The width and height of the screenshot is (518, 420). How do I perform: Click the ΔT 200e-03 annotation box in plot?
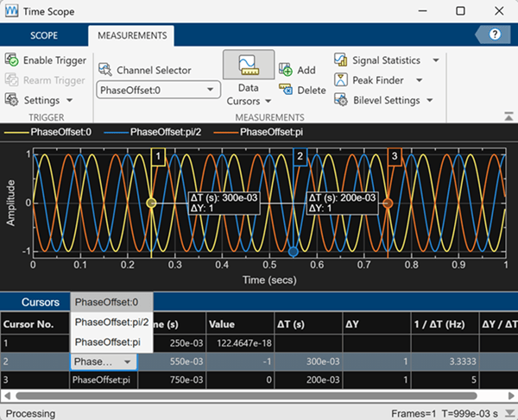[342, 203]
